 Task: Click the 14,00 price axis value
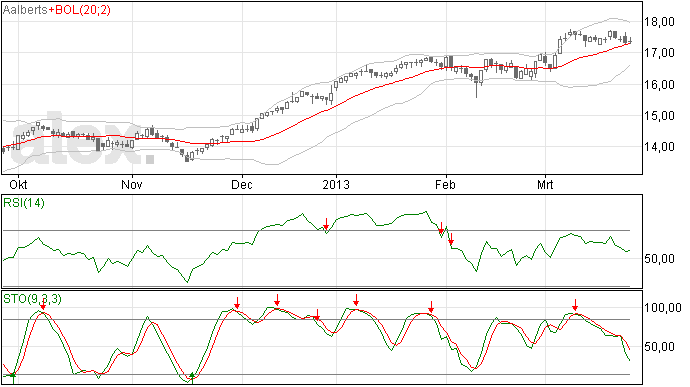tap(659, 147)
